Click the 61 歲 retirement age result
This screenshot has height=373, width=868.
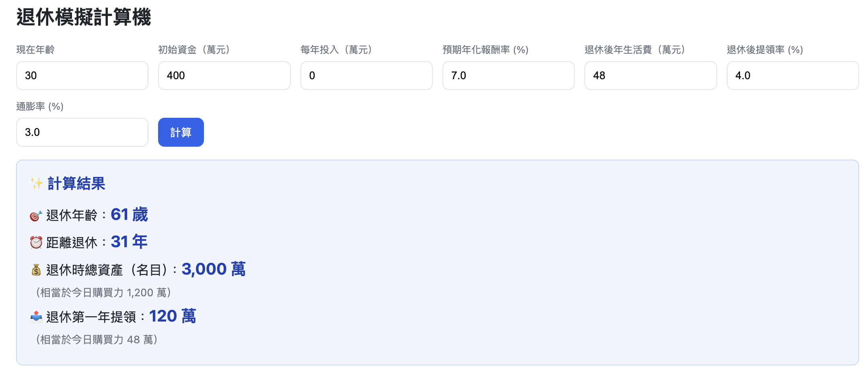(x=129, y=215)
